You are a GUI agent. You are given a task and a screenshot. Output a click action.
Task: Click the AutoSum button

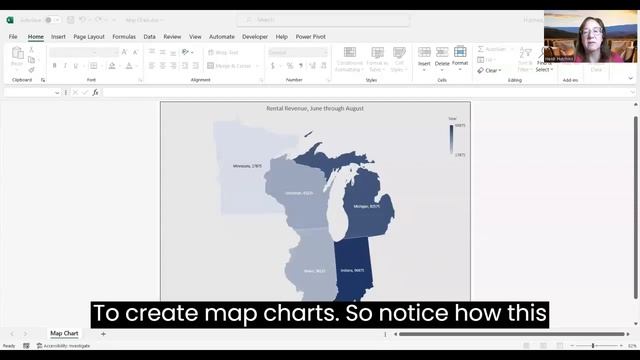492,49
